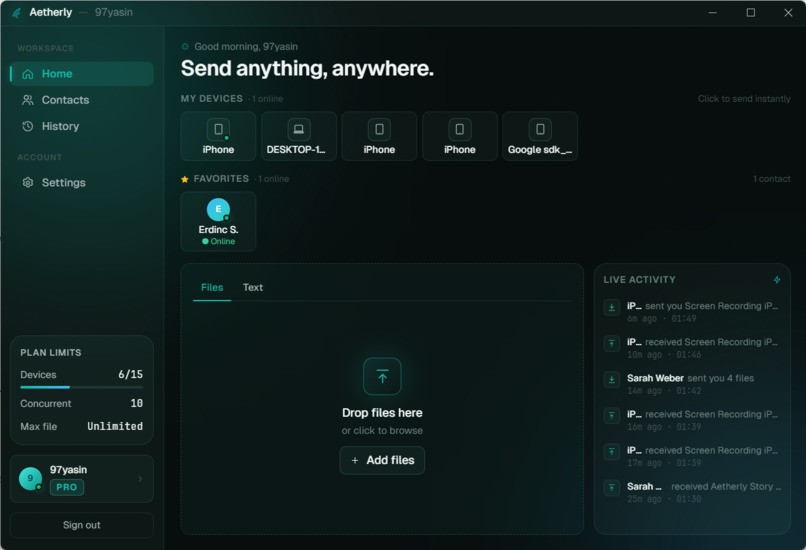
Task: Click the 'Good morning, 97yasin' greeting
Action: pyautogui.click(x=246, y=46)
